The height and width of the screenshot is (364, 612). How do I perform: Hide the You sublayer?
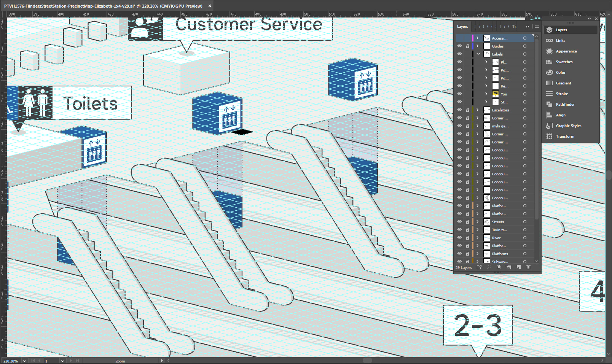459,94
